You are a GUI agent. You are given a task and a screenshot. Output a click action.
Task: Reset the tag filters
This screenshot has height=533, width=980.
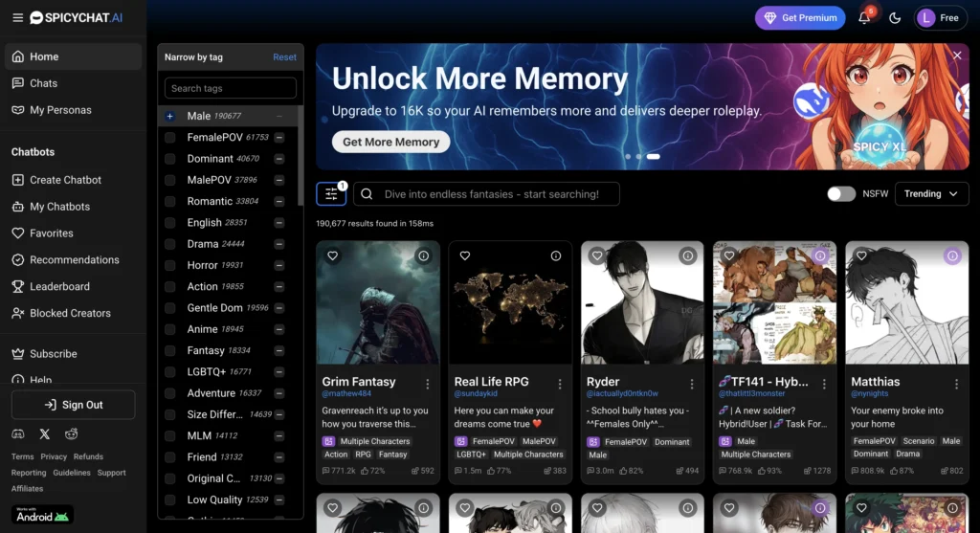click(284, 57)
